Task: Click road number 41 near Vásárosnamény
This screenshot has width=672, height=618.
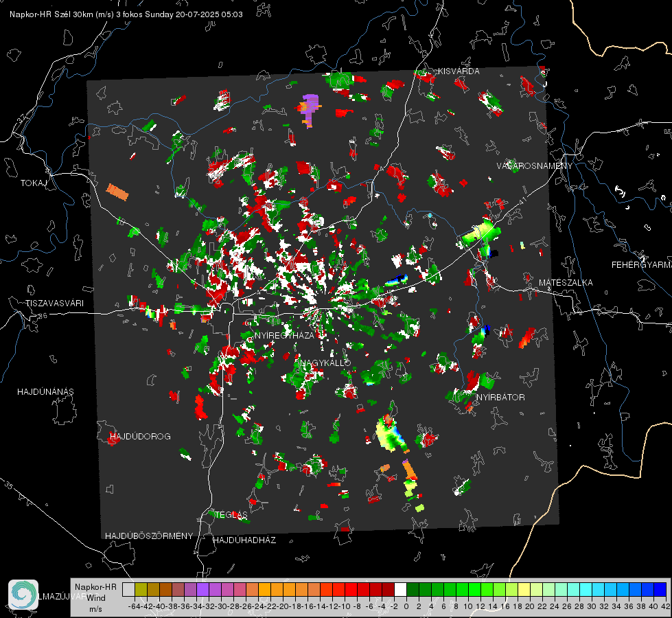Action: [522, 201]
